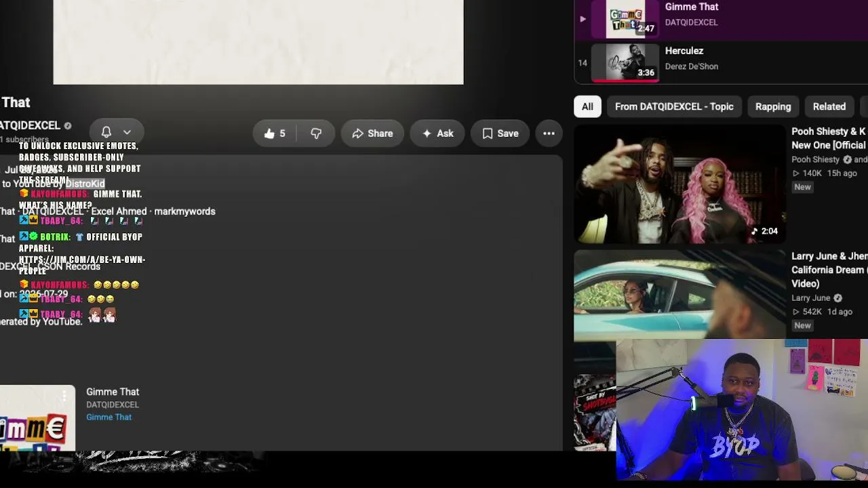Click the verified badge beside Pooh Shiesty

(x=847, y=160)
